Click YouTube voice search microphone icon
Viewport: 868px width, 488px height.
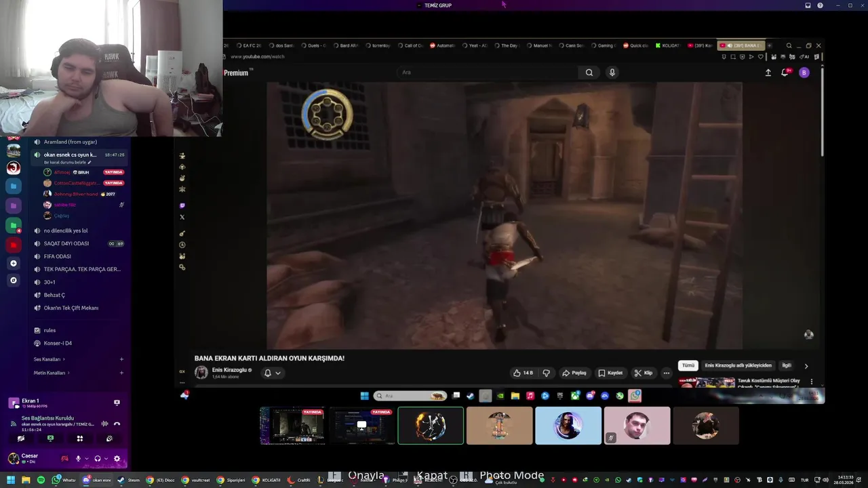point(612,73)
